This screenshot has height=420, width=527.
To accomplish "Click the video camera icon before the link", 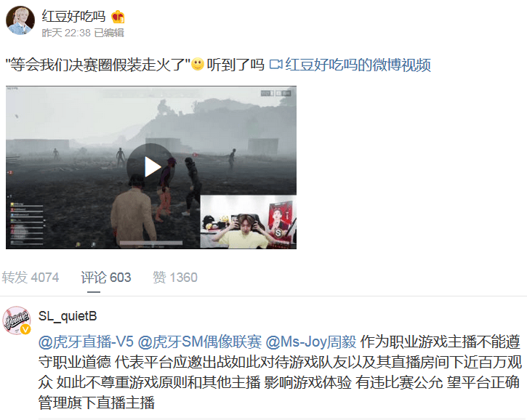I will pyautogui.click(x=276, y=64).
